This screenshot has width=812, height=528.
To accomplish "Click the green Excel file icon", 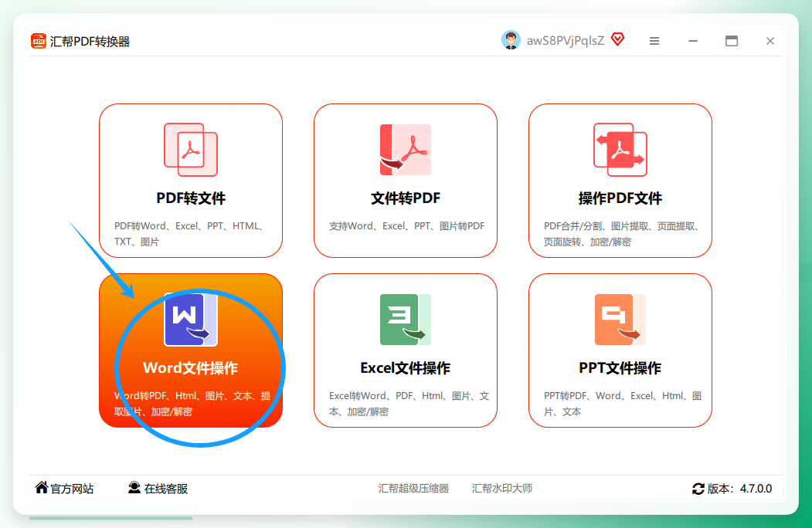I will (406, 320).
